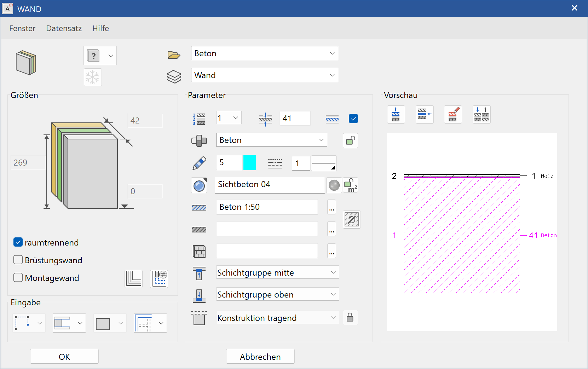Screen dimensions: 588x369
Task: Open the Hilfe menu
Action: pos(101,28)
